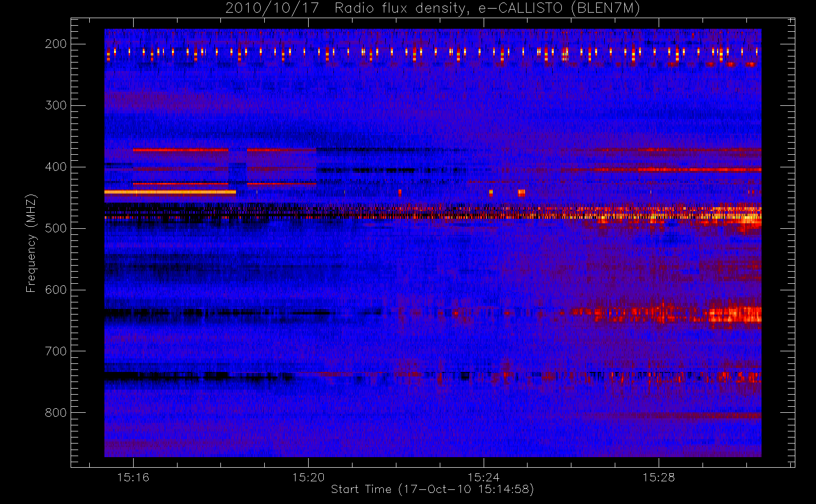Click the 15:28 time tick label

(659, 477)
